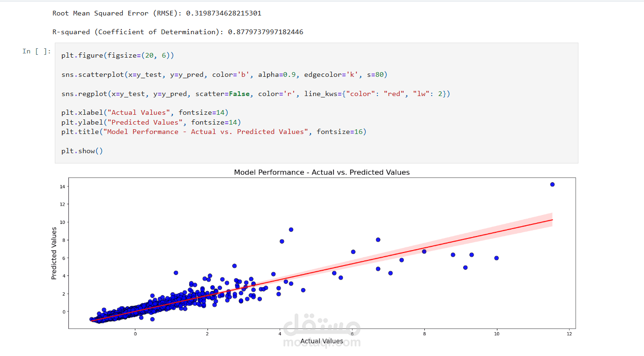
Task: Click the x-axis tick label 6
Action: pyautogui.click(x=352, y=334)
